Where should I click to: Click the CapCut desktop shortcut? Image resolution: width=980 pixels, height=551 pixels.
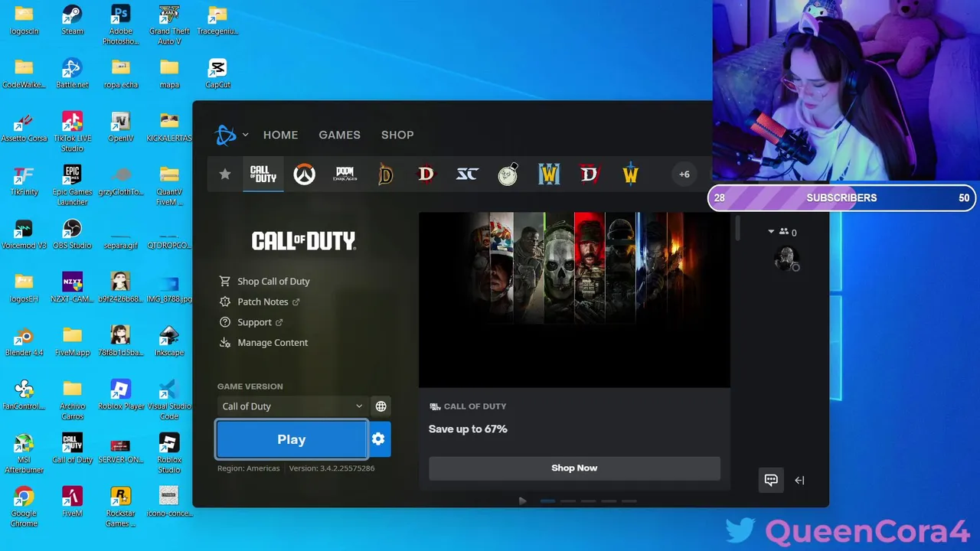[217, 74]
